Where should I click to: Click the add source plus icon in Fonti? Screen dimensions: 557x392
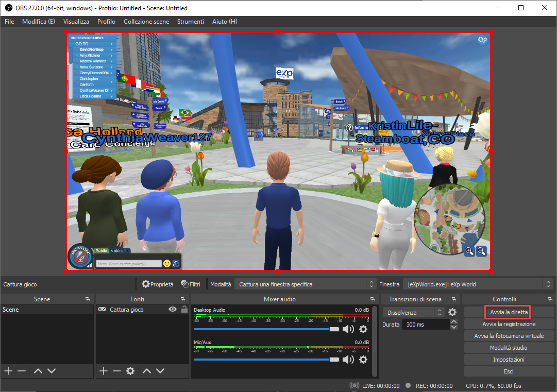click(103, 371)
